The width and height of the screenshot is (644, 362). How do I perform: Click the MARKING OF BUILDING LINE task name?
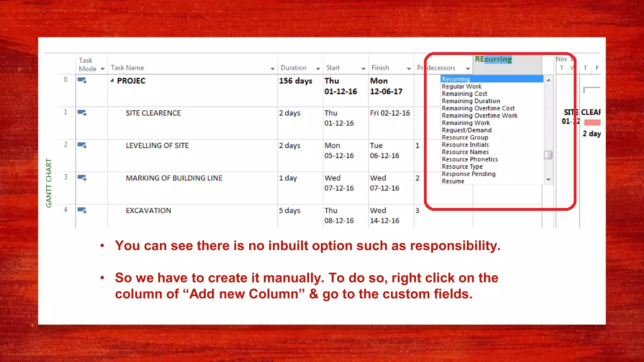[174, 178]
